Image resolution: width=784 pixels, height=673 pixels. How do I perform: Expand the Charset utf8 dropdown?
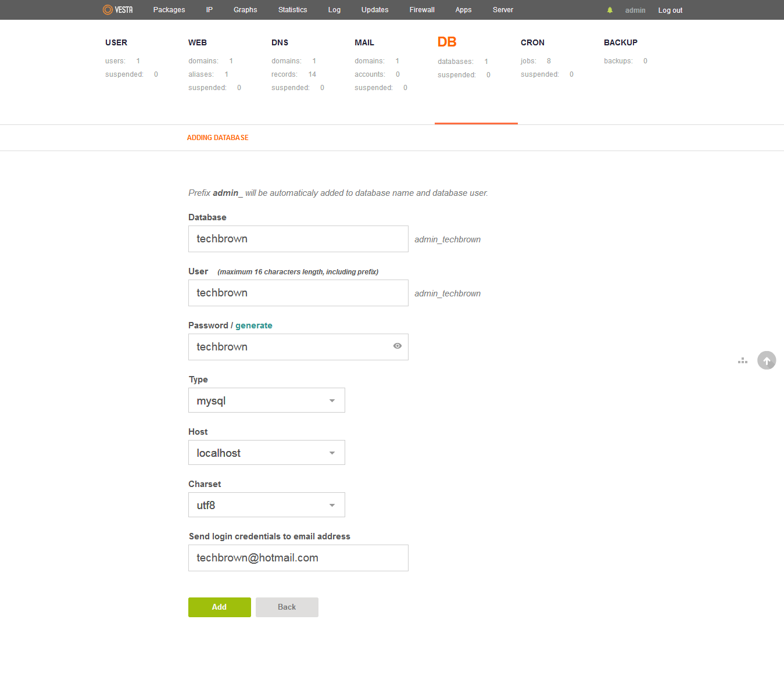point(267,505)
